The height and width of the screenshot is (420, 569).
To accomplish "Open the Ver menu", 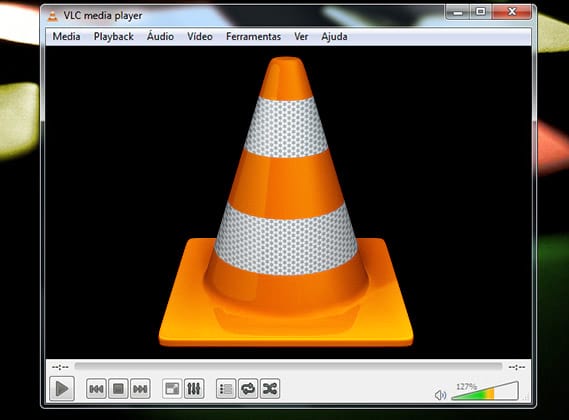I will 301,36.
